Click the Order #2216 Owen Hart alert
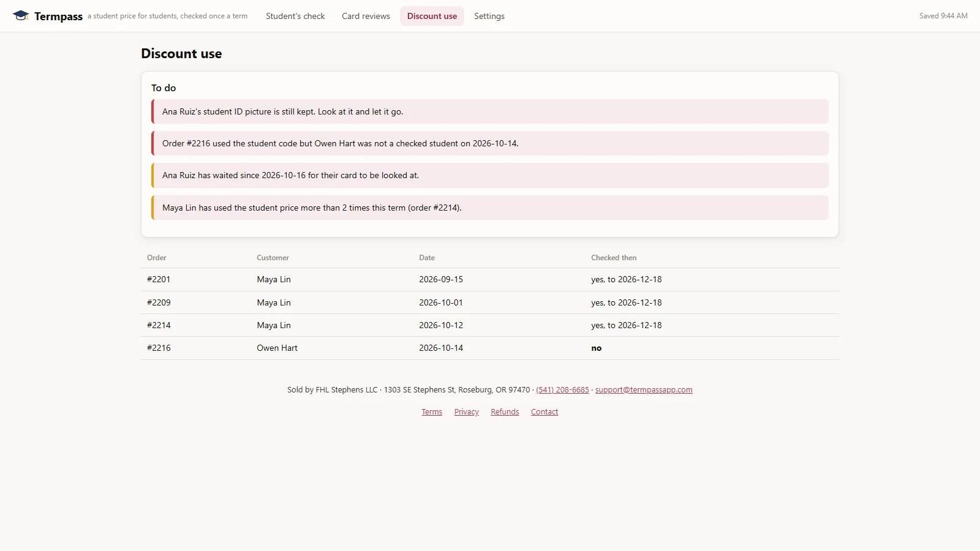 click(490, 143)
